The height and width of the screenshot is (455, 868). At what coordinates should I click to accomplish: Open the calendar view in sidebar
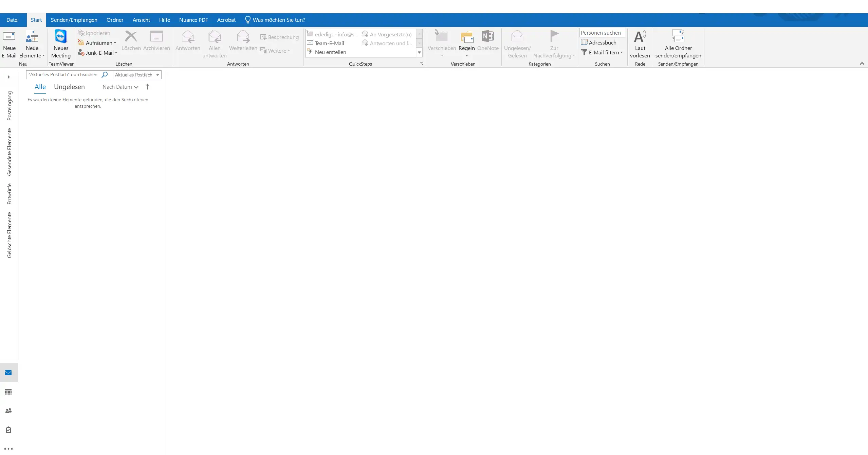coord(8,392)
